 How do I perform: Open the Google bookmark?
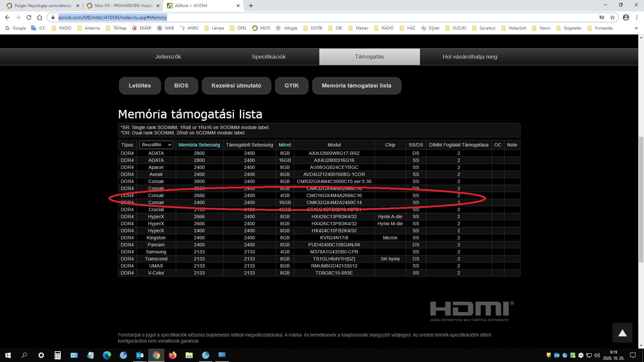coord(15,28)
